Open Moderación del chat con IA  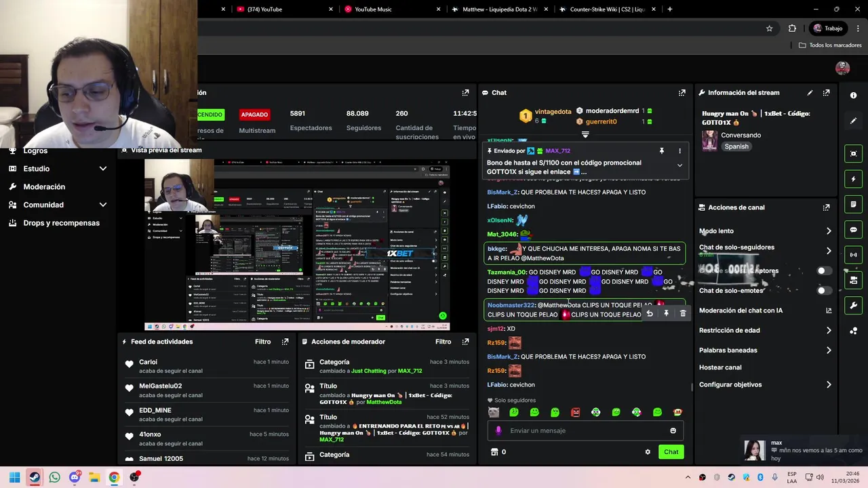(765, 310)
